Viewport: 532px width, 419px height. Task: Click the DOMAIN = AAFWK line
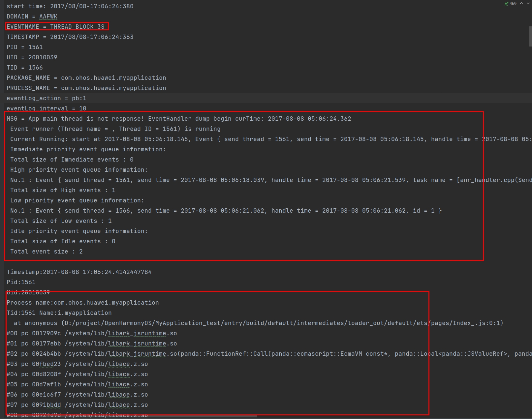pyautogui.click(x=32, y=16)
